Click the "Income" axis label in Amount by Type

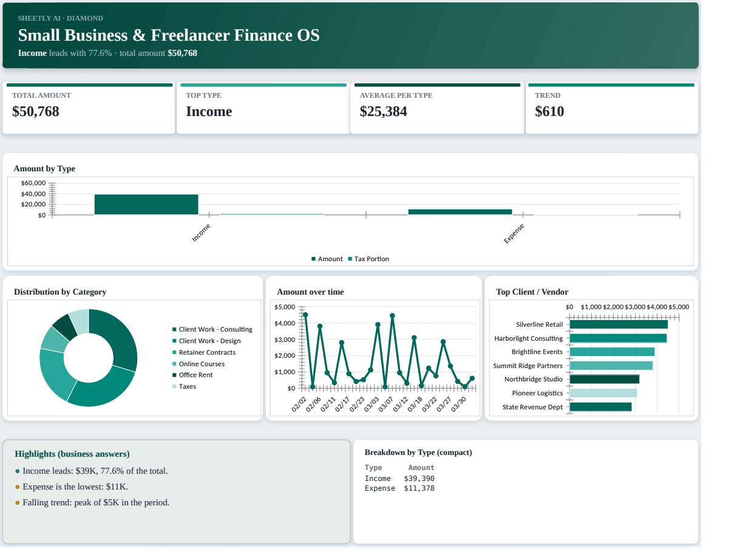click(201, 233)
